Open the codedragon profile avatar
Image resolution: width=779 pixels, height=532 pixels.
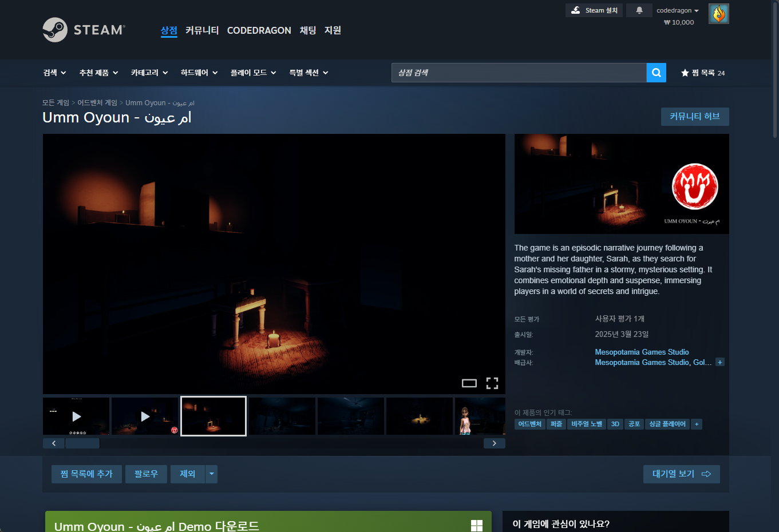pyautogui.click(x=718, y=14)
